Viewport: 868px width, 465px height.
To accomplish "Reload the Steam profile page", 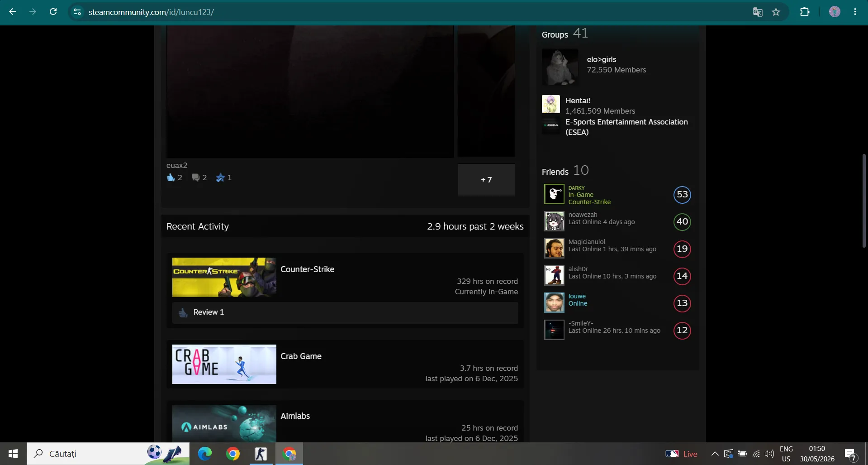I will (53, 12).
